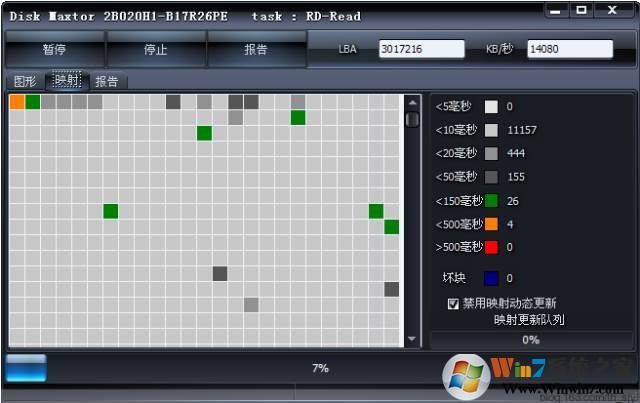Viewport: 640px width, 403px height.
Task: Open the 报告 report tab
Action: click(x=107, y=81)
